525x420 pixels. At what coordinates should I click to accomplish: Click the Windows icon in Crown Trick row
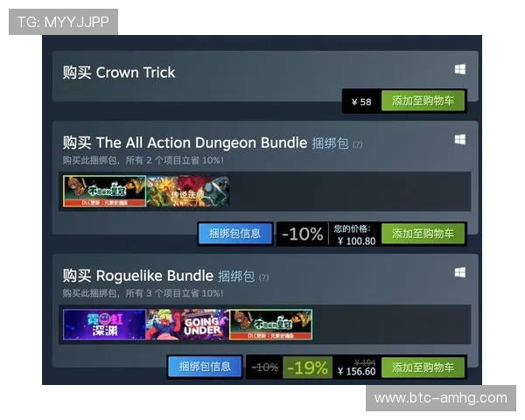tap(459, 69)
